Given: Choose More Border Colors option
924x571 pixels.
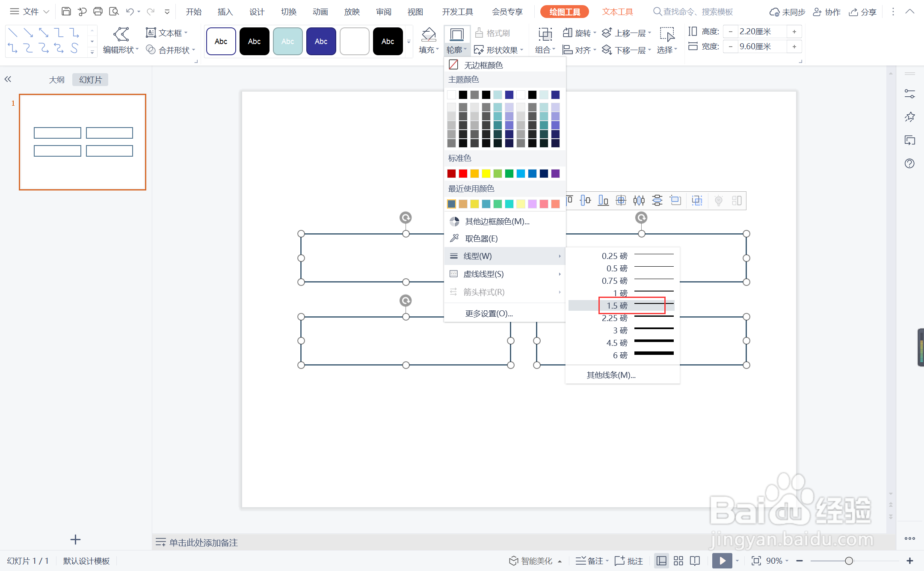Looking at the screenshot, I should pyautogui.click(x=505, y=221).
